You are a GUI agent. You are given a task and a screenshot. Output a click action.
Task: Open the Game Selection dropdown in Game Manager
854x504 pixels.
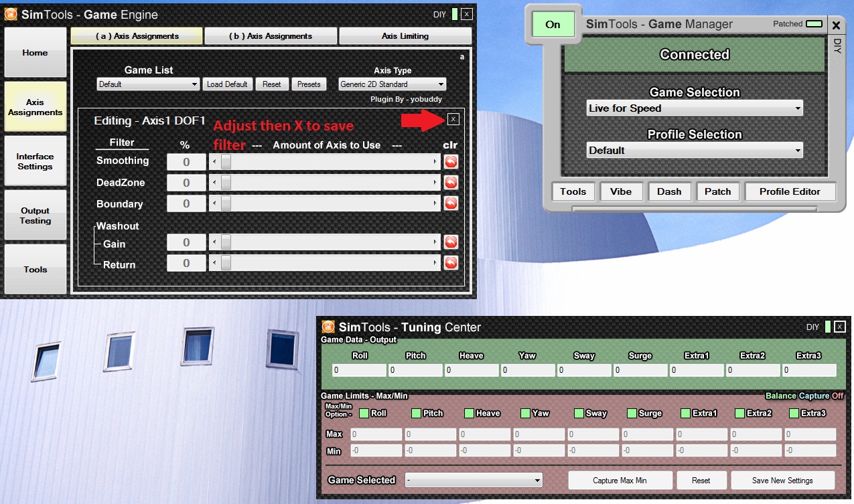695,108
